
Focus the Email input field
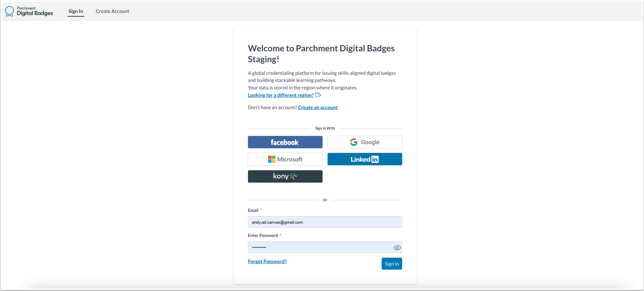point(325,222)
